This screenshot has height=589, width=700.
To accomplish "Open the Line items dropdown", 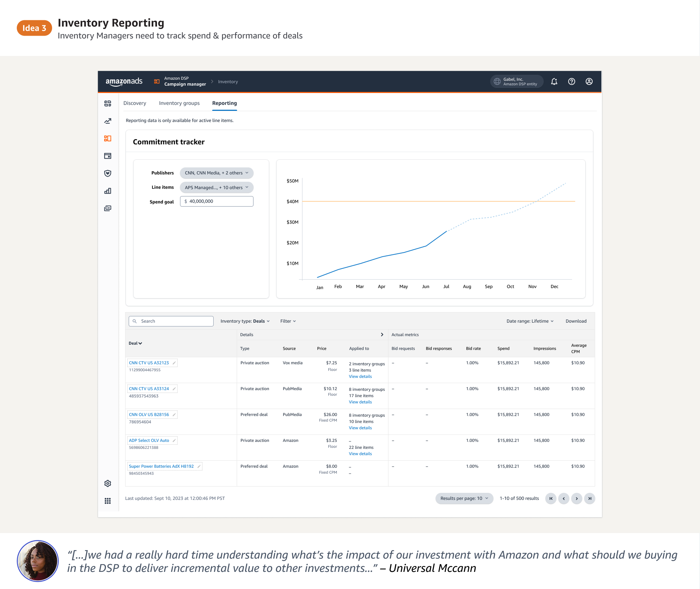I will click(216, 187).
